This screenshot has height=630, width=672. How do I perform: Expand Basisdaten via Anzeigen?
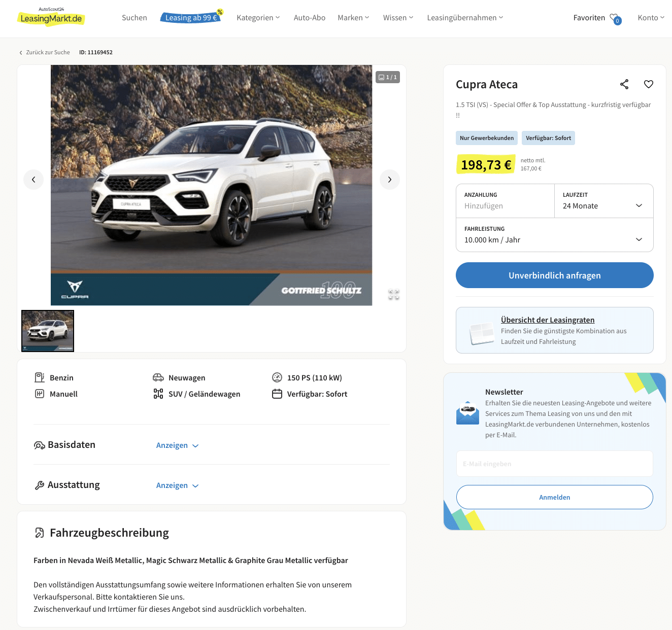click(x=177, y=445)
